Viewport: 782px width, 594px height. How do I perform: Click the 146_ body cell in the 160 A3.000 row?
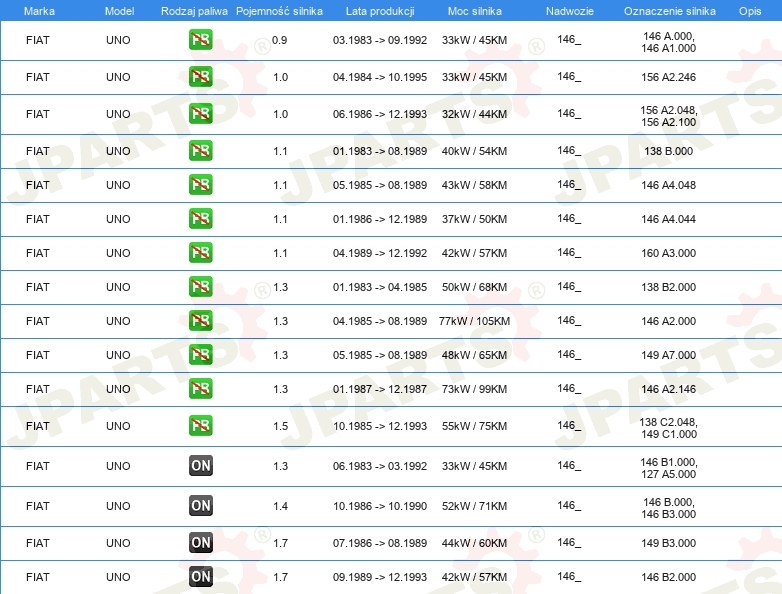[569, 253]
